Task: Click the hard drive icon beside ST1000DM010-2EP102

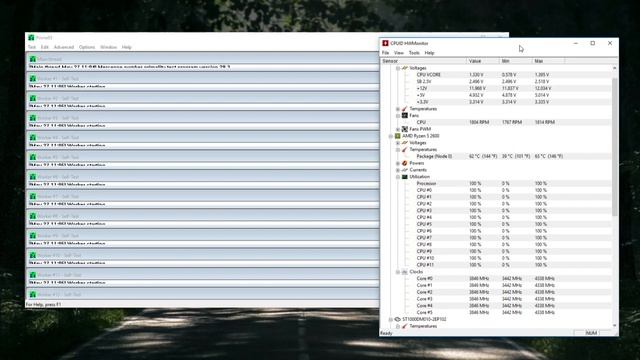Action: (x=398, y=319)
